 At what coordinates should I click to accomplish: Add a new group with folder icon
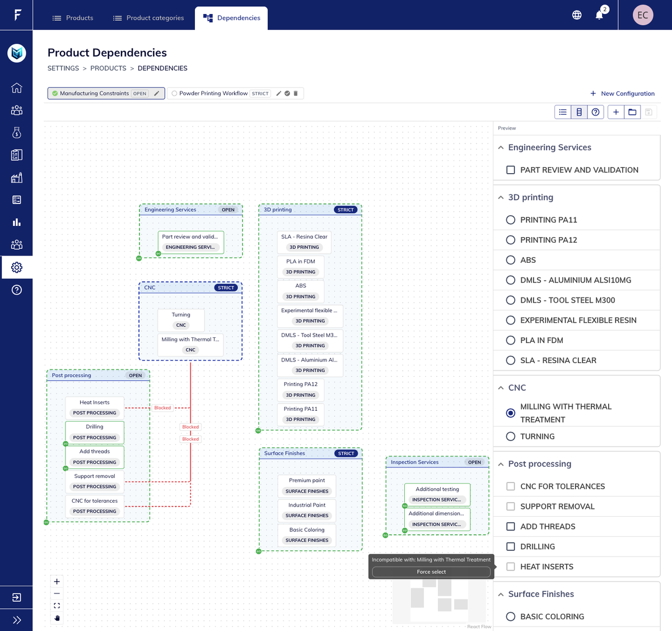pyautogui.click(x=632, y=112)
